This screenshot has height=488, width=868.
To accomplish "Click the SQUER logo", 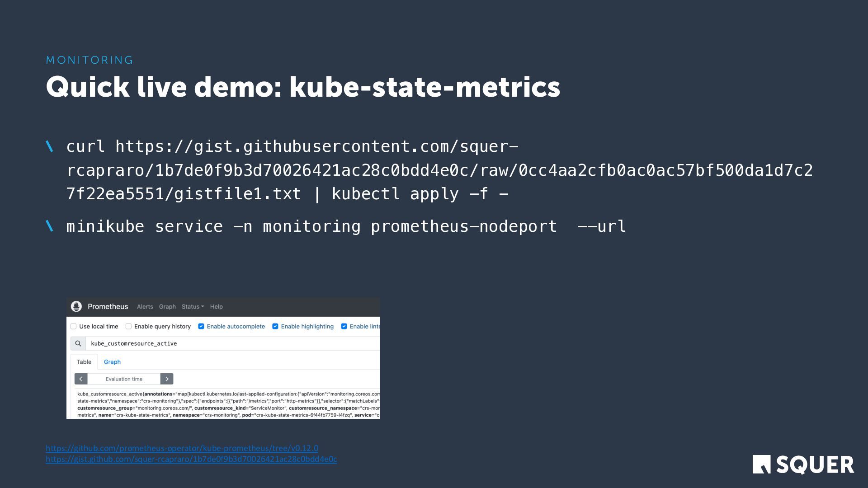I will point(803,465).
